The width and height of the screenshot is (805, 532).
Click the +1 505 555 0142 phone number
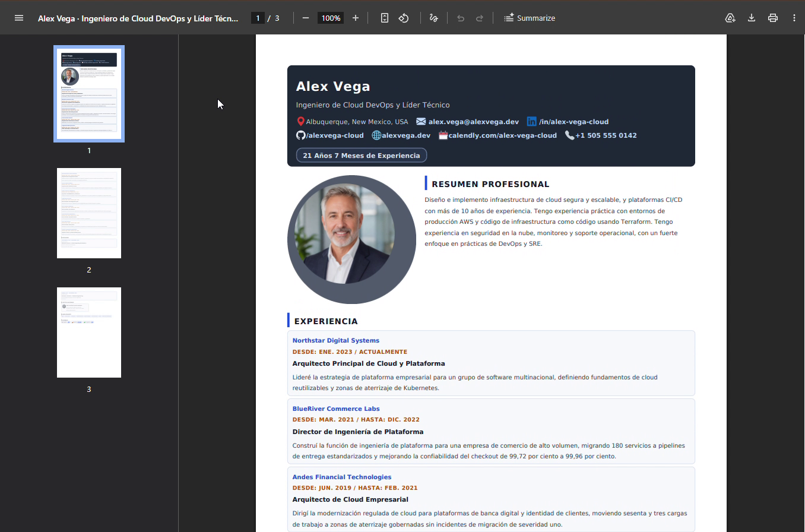[606, 135]
